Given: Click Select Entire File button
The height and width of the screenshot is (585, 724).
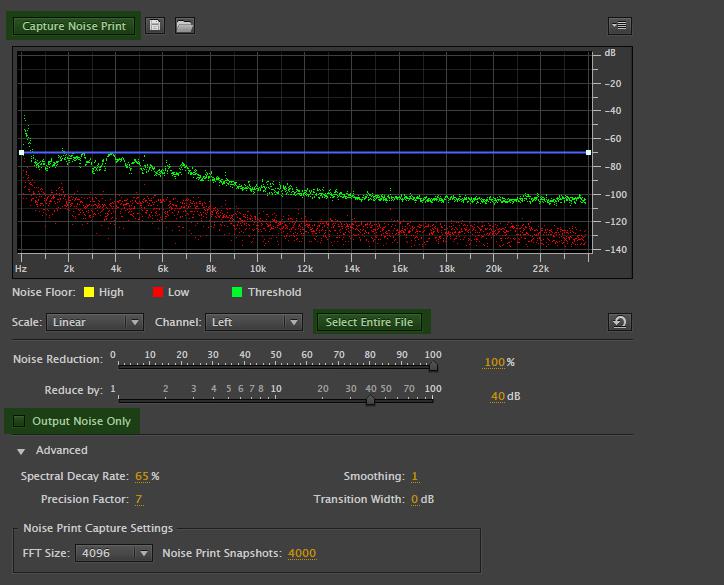Looking at the screenshot, I should click(369, 322).
